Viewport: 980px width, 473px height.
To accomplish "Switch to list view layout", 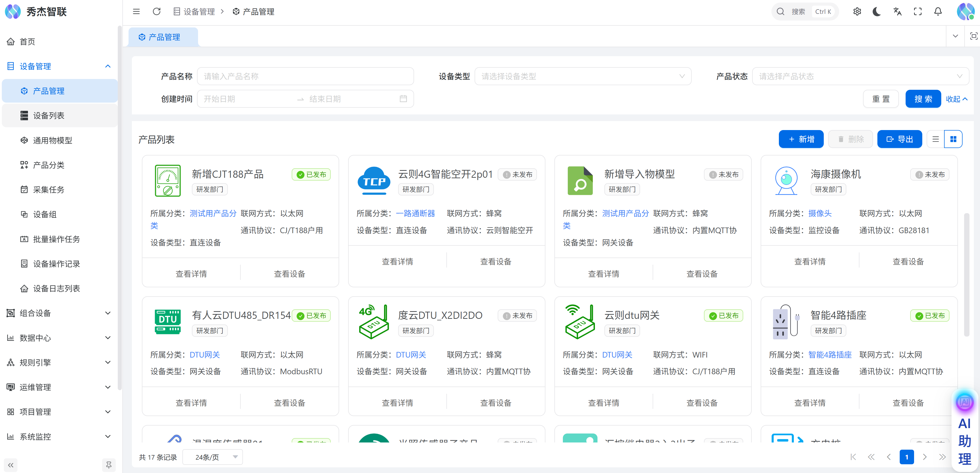I will (935, 139).
